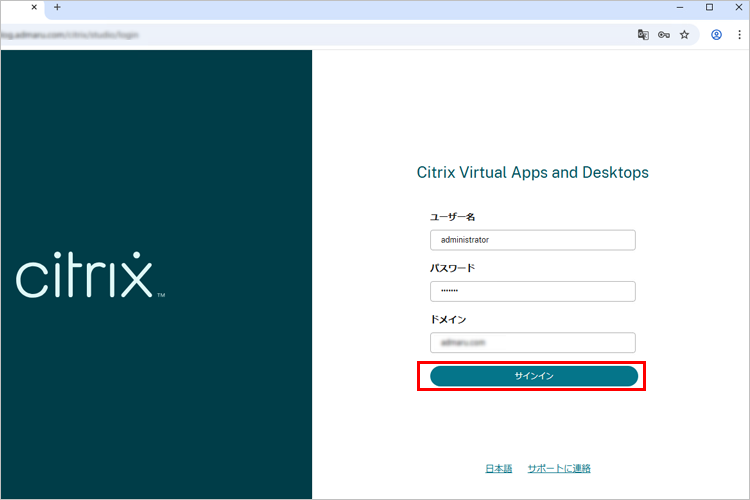This screenshot has height=500, width=750.
Task: Click the browser address bar URL
Action: coord(300,34)
